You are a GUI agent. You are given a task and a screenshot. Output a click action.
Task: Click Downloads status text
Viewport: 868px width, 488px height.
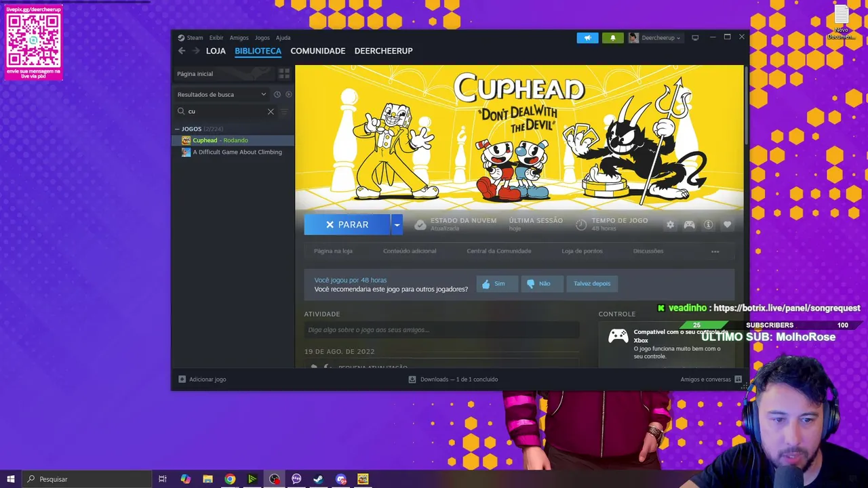pos(459,379)
